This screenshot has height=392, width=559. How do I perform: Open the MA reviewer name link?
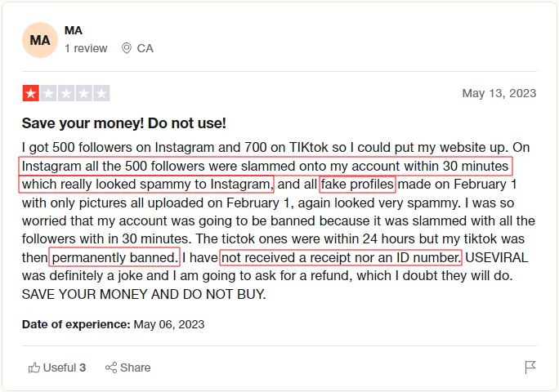[x=74, y=30]
